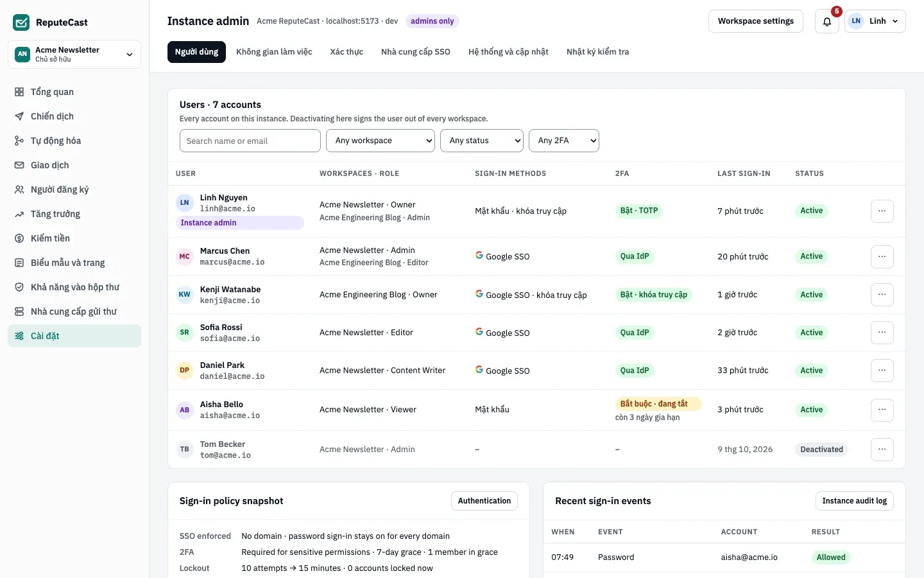Open Giao dịch in the sidebar

point(74,165)
